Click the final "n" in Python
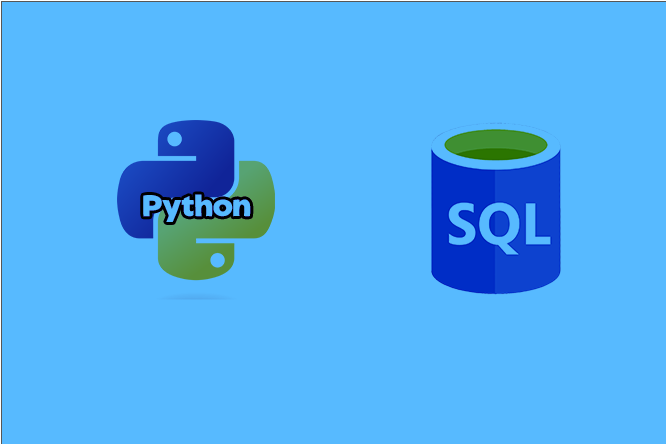This screenshot has height=444, width=666. 240,208
